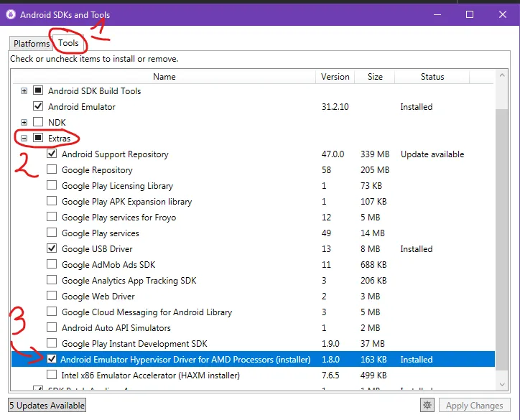Check Google Play APK Expansion library
Image resolution: width=520 pixels, height=420 pixels.
(x=52, y=201)
